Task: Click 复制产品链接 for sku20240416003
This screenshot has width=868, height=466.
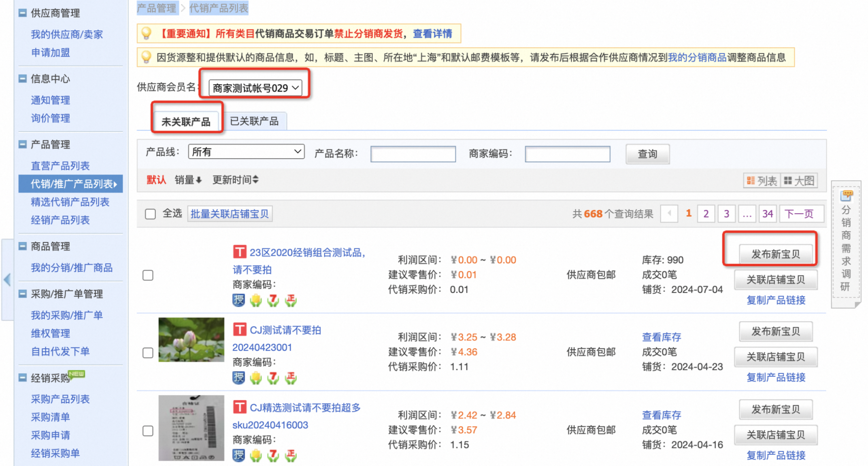Action: 776,455
